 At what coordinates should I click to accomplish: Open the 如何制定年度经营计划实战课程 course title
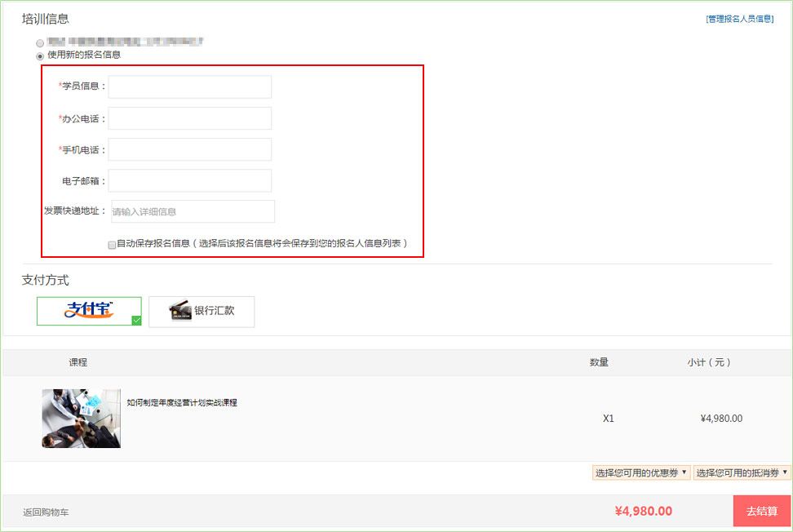coord(182,402)
